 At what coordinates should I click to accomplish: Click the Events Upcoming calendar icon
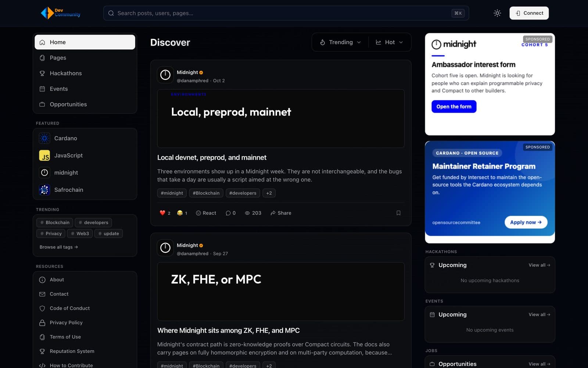click(432, 315)
